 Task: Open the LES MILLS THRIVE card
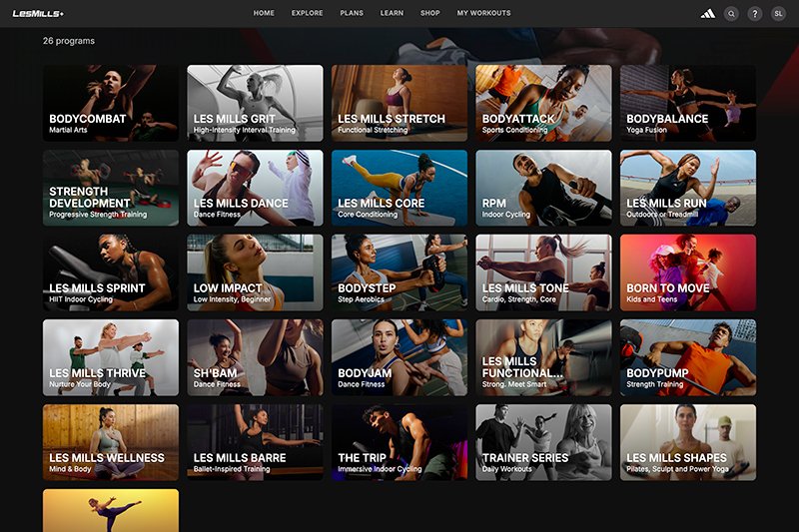111,357
